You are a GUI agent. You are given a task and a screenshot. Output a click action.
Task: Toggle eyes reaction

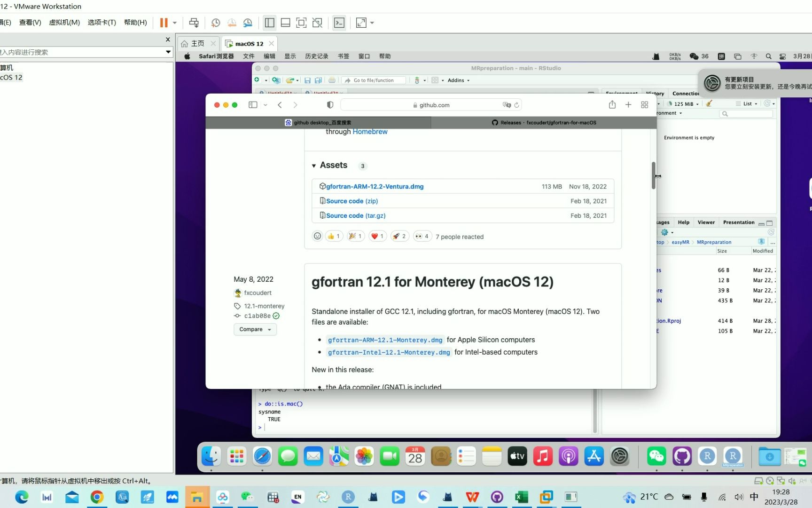pyautogui.click(x=422, y=236)
